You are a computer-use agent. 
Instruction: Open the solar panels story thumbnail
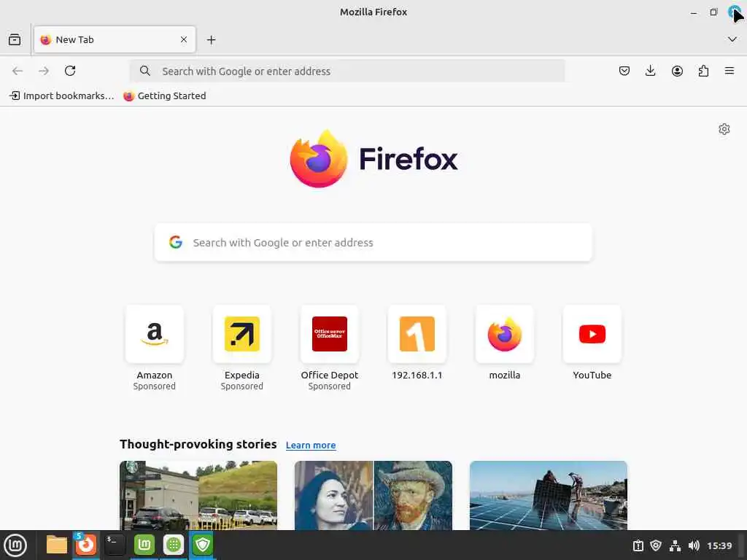(x=549, y=495)
